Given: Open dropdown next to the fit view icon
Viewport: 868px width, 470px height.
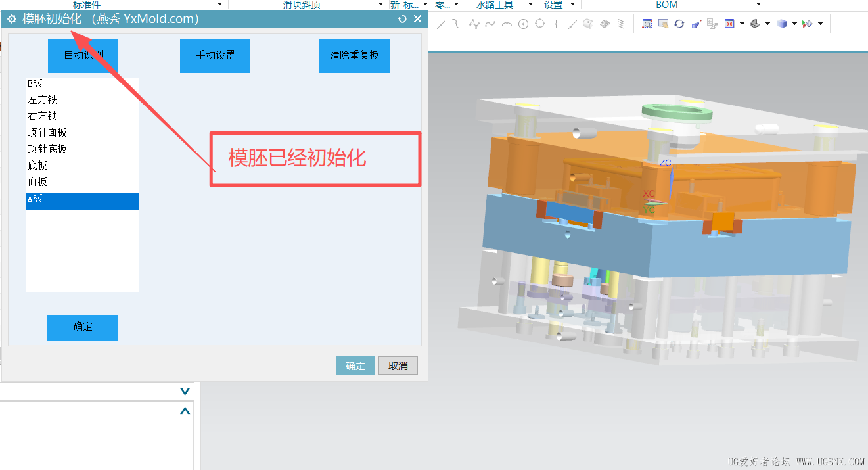Looking at the screenshot, I should (742, 24).
